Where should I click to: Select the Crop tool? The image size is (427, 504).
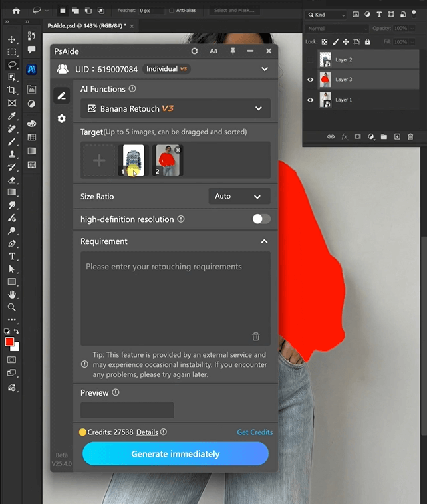(12, 90)
